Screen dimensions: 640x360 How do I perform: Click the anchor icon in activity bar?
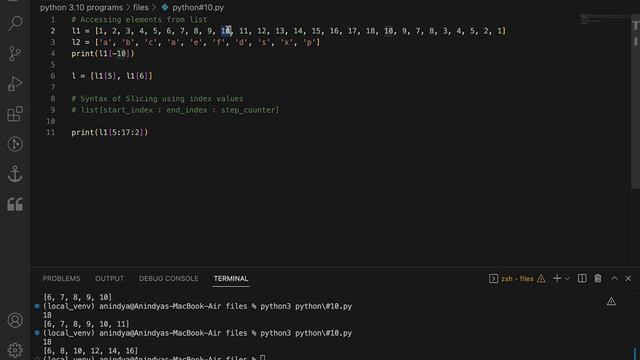point(15,174)
